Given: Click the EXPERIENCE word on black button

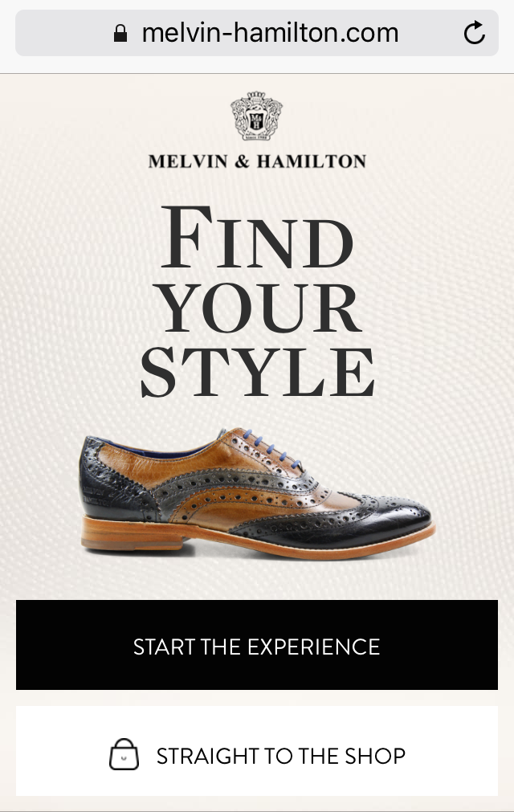Looking at the screenshot, I should (314, 647).
